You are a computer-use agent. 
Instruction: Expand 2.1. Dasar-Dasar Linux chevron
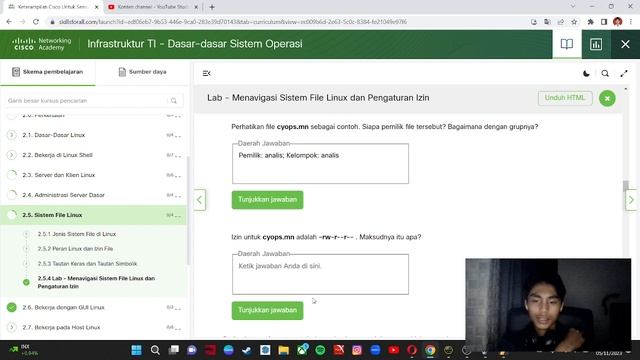12,135
